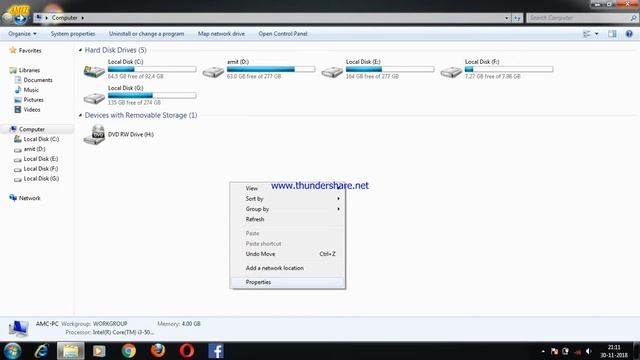Open address bar history dropdown arrow
640x360 pixels.
[x=507, y=18]
